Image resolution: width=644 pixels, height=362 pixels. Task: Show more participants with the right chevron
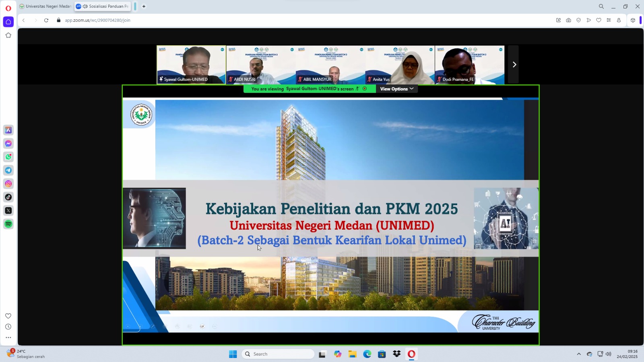coord(514,64)
